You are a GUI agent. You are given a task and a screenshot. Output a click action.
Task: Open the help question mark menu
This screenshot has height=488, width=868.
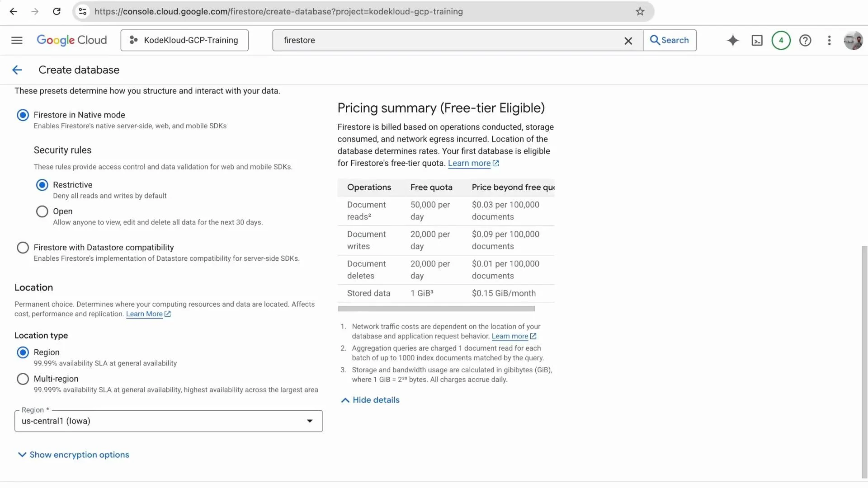coord(805,40)
